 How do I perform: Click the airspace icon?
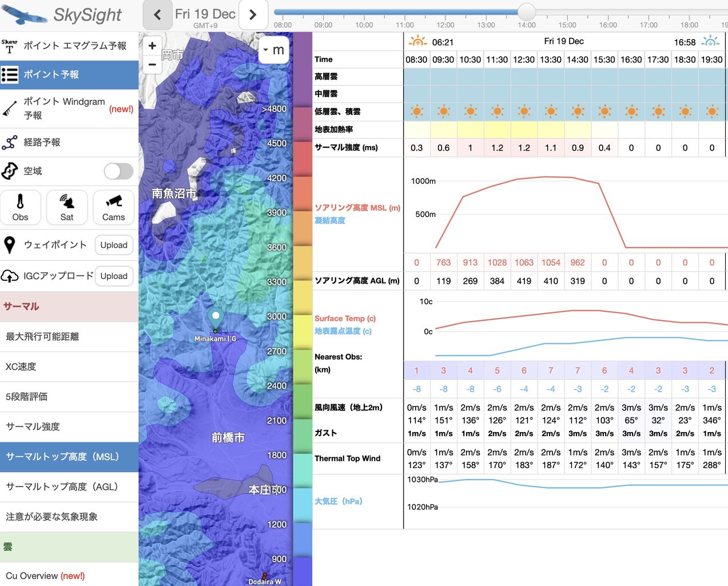(x=9, y=171)
